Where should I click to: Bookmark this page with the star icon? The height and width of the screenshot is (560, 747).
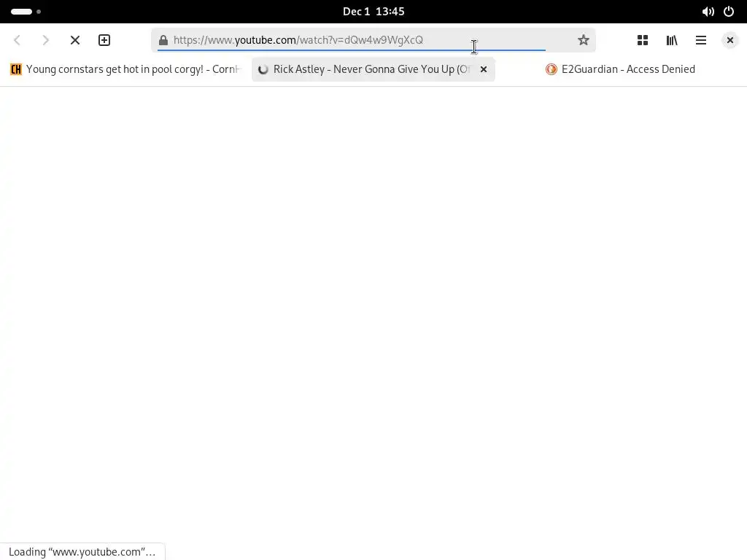click(583, 40)
